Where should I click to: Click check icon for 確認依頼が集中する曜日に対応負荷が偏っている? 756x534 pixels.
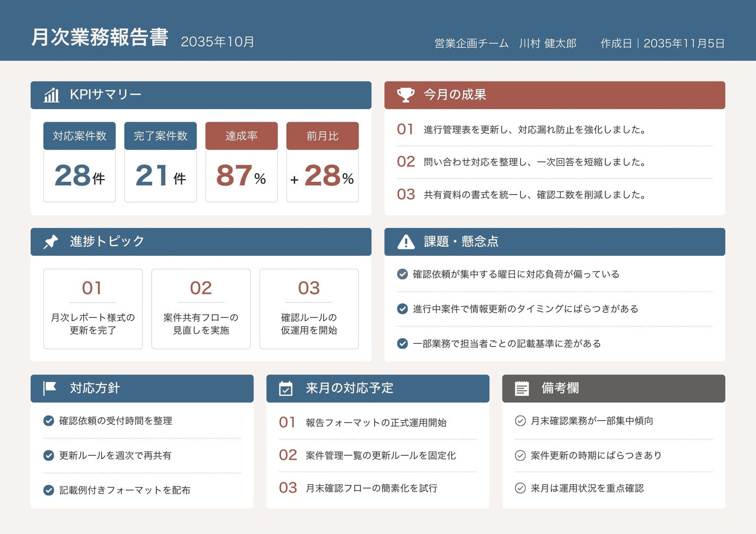(x=403, y=274)
